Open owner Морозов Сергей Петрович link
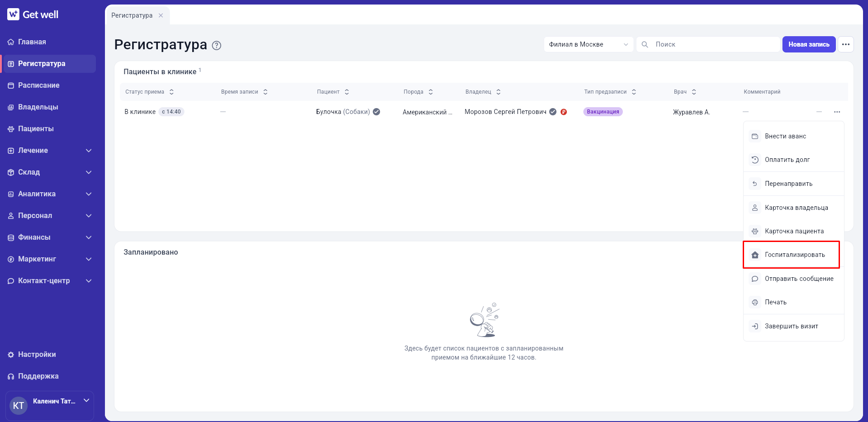The width and height of the screenshot is (868, 422). 505,112
